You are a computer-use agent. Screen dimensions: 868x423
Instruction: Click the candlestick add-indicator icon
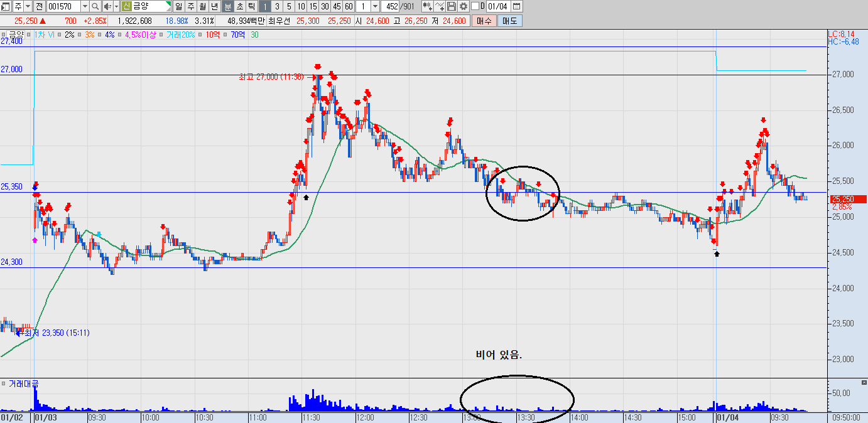coord(428,6)
